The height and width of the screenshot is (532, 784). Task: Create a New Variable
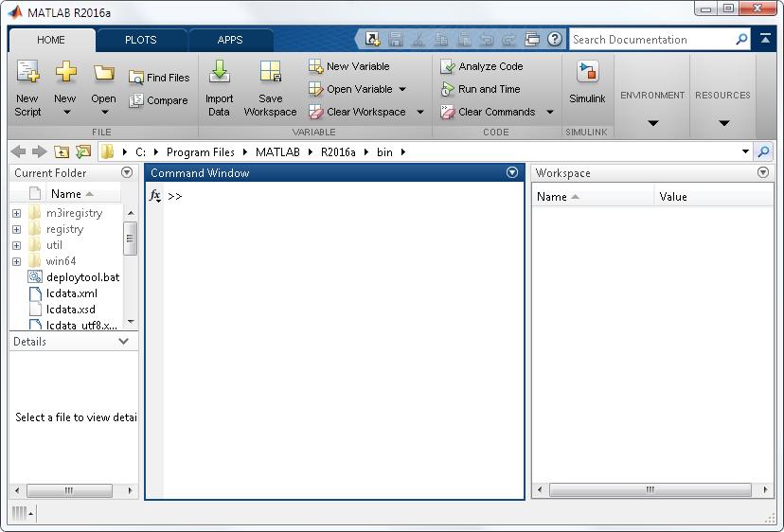click(349, 66)
